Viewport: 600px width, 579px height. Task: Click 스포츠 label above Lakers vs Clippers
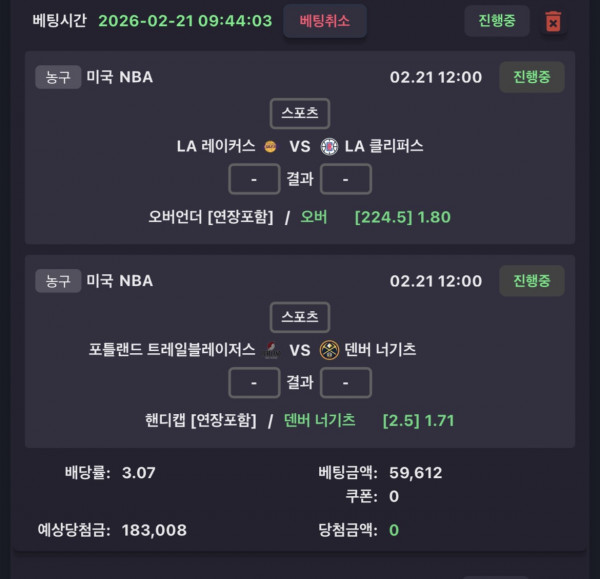(299, 113)
